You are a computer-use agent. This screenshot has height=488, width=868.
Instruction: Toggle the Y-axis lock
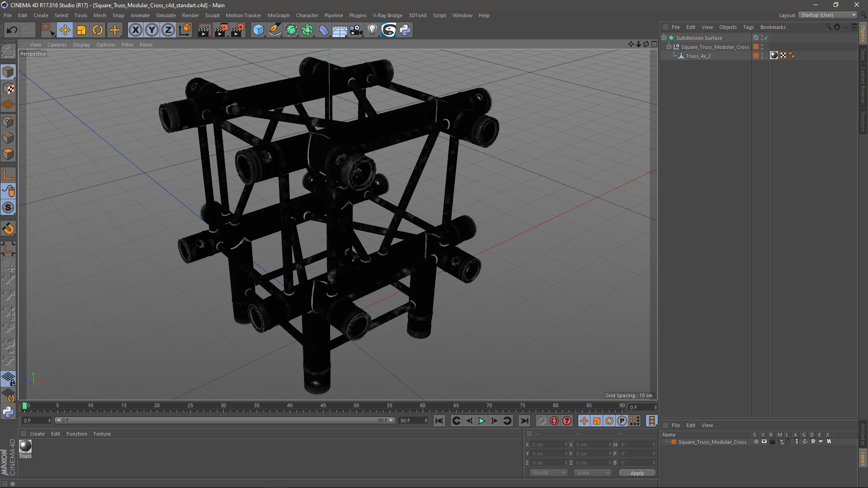[152, 30]
